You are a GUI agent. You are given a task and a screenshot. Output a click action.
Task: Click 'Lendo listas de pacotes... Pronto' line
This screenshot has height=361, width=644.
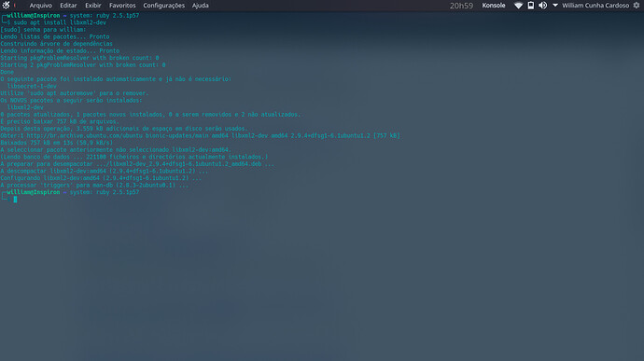tap(55, 36)
